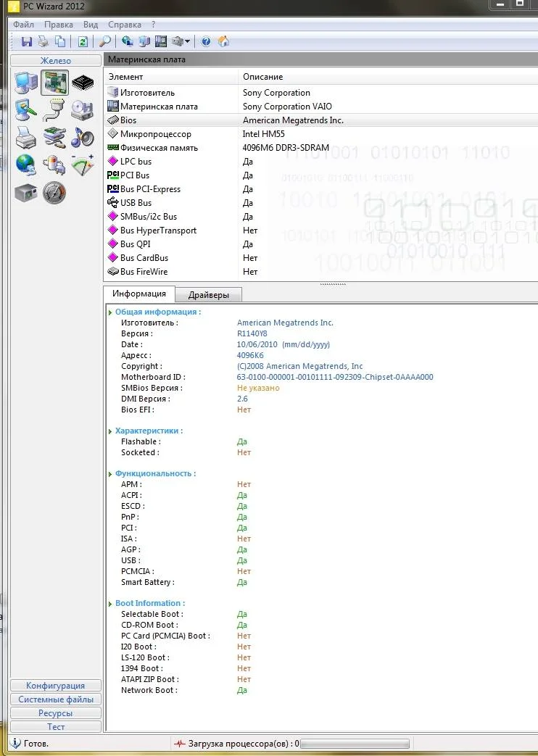This screenshot has height=756, width=538.
Task: Select the Микропроцессор row
Action: point(321,134)
